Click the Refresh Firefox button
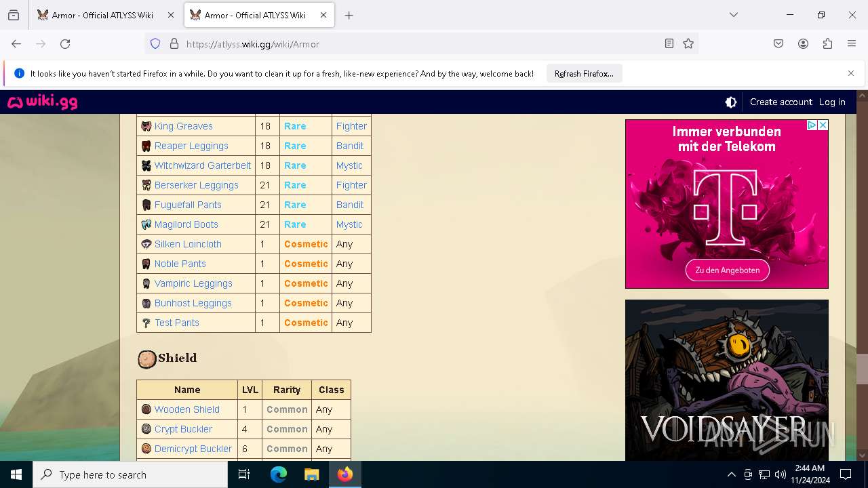This screenshot has height=488, width=868. tap(584, 74)
